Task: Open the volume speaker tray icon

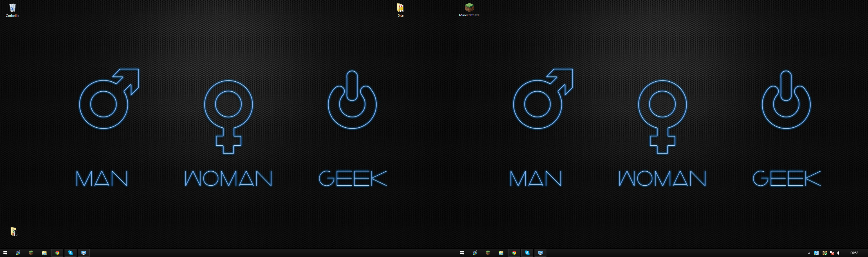Action: coord(839,253)
